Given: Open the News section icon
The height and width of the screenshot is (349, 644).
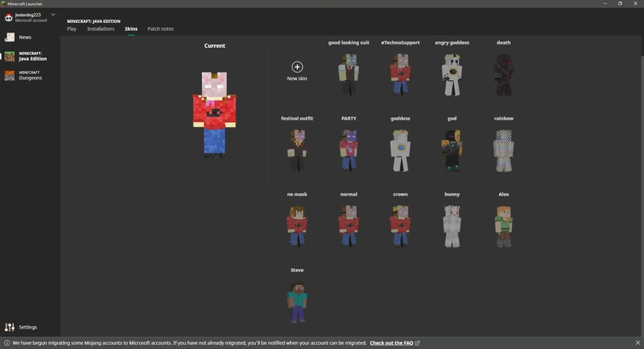Looking at the screenshot, I should tap(9, 37).
